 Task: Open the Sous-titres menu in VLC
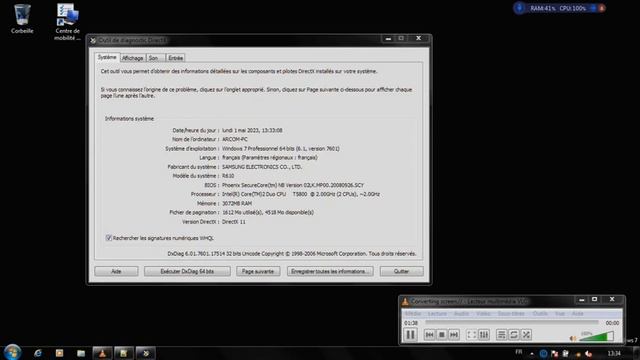[x=511, y=313]
